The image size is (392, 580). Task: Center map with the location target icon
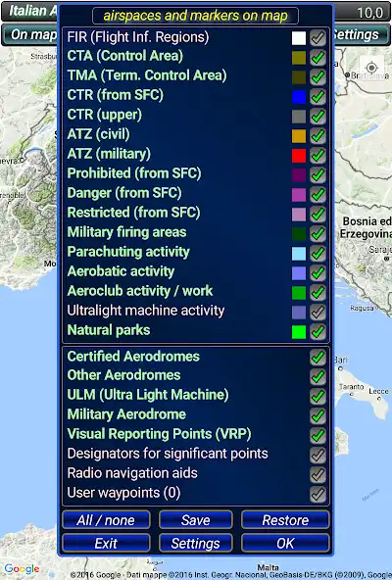coord(371,68)
